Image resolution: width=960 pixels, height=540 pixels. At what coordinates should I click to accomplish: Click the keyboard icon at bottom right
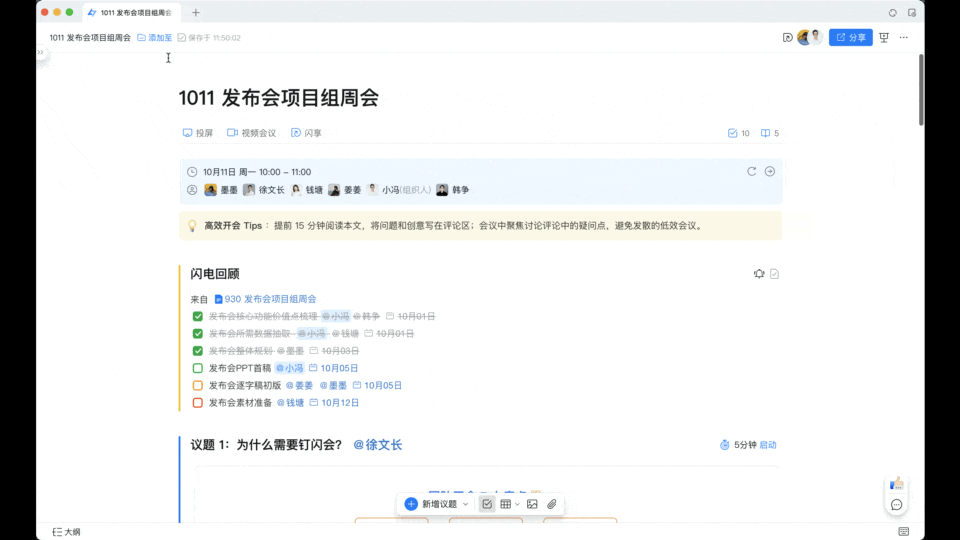point(904,531)
